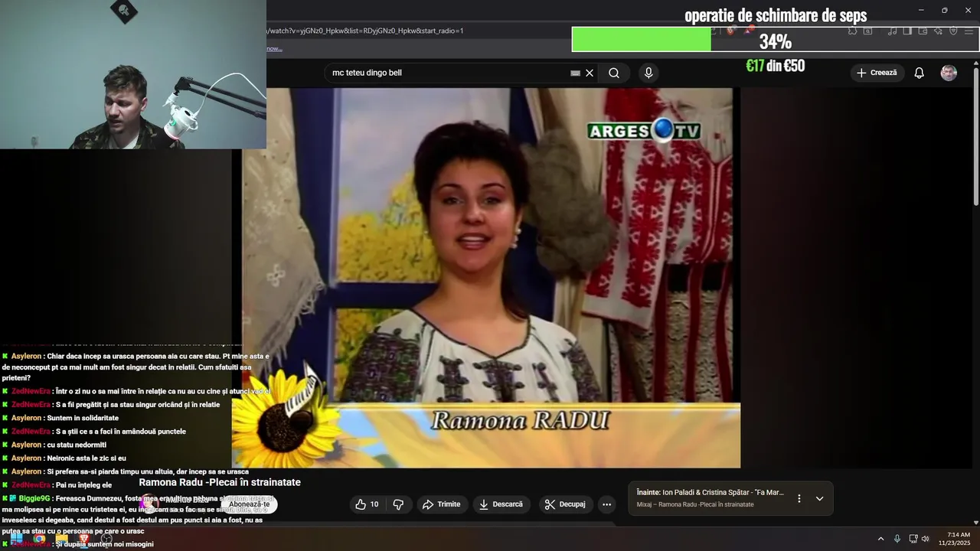Screen dimensions: 980x551
Task: Dislike the video with thumbs-down
Action: click(x=398, y=504)
